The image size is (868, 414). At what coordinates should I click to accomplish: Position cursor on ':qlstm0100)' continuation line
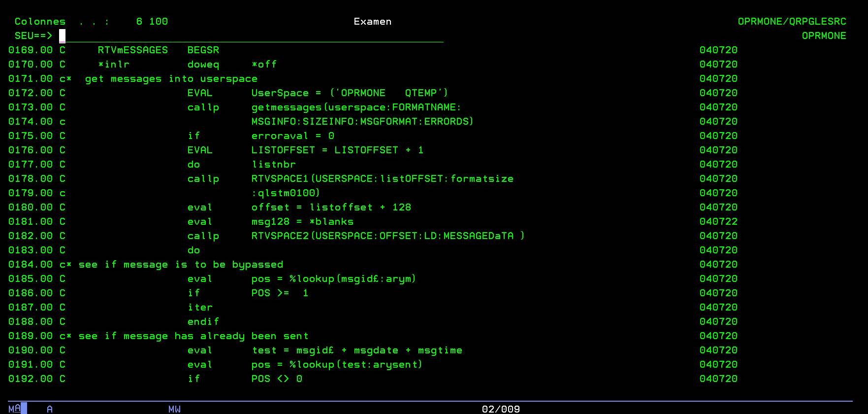286,193
